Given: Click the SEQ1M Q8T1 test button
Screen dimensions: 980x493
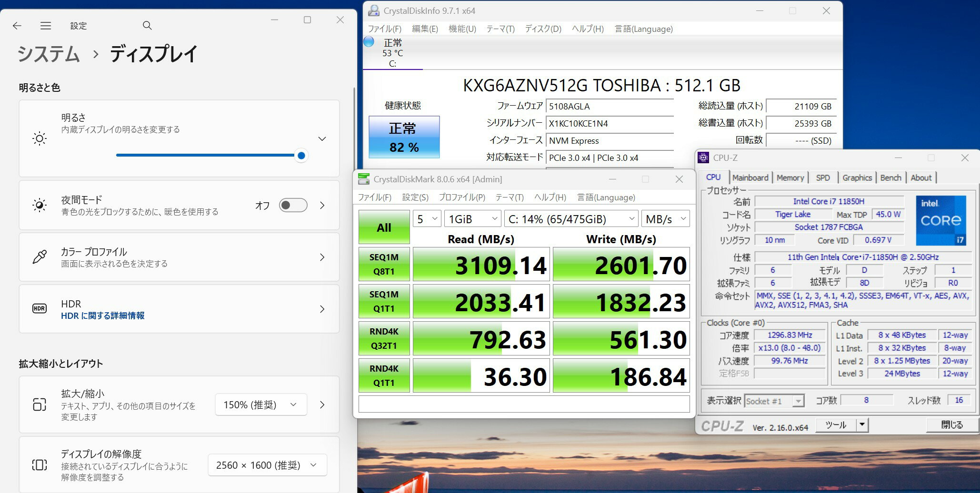Looking at the screenshot, I should click(384, 264).
